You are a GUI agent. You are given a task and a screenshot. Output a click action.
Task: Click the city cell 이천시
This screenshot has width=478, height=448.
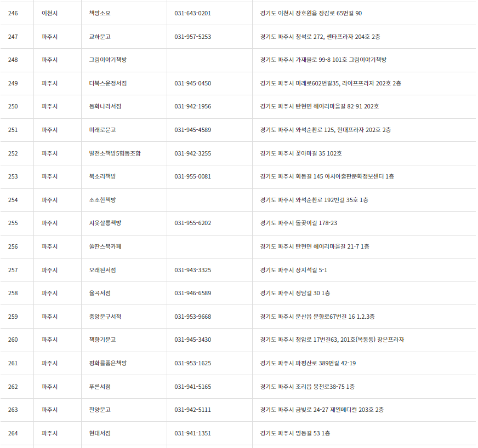pos(50,13)
